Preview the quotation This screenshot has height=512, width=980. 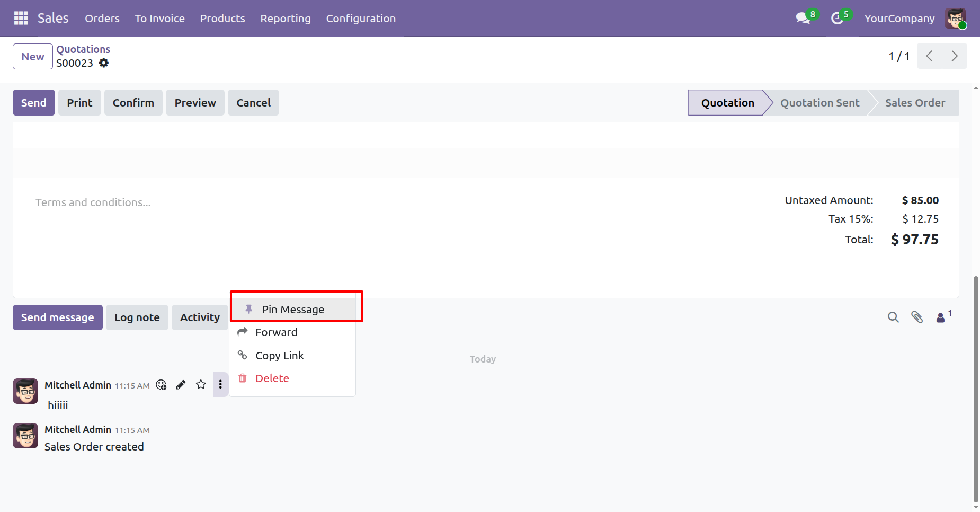[195, 103]
